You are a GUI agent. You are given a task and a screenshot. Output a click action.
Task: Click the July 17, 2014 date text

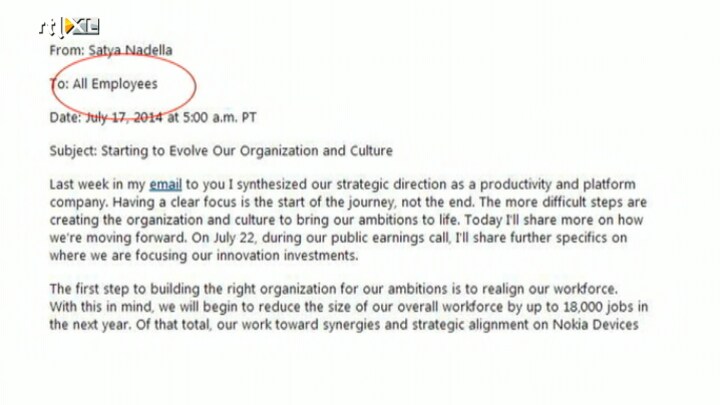[x=124, y=117]
